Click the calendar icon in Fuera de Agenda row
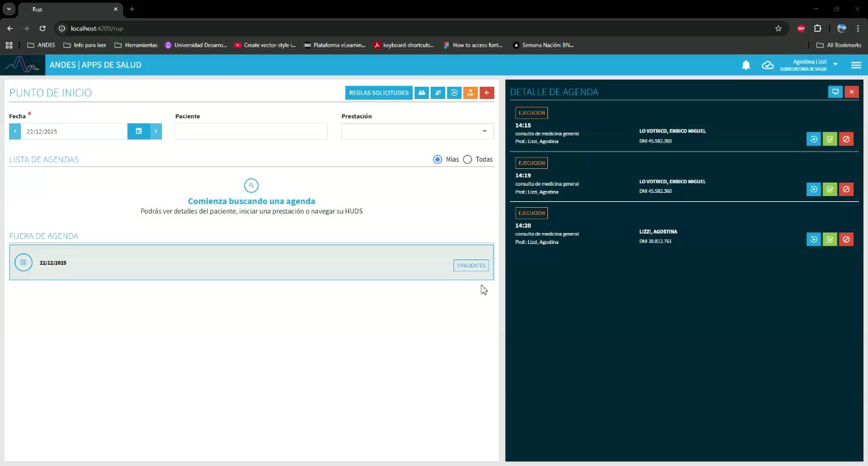 [x=23, y=262]
